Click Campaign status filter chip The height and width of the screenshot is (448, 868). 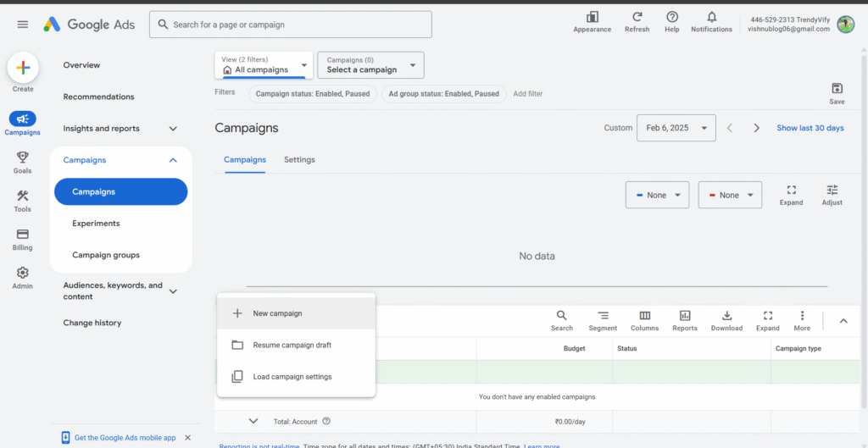click(313, 94)
